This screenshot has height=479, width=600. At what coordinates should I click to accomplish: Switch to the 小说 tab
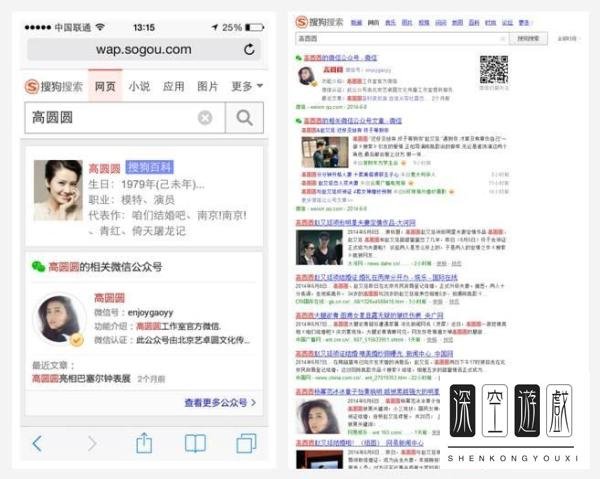(139, 86)
